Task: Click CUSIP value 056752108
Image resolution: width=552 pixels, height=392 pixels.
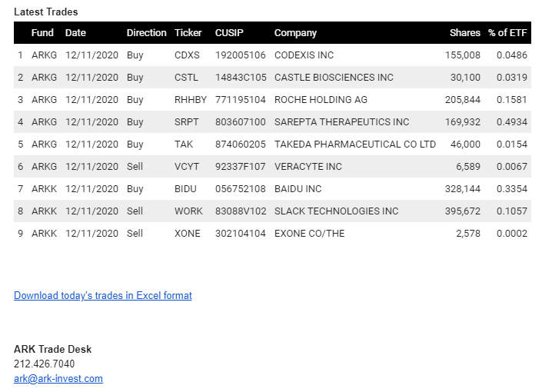Action: (x=241, y=189)
